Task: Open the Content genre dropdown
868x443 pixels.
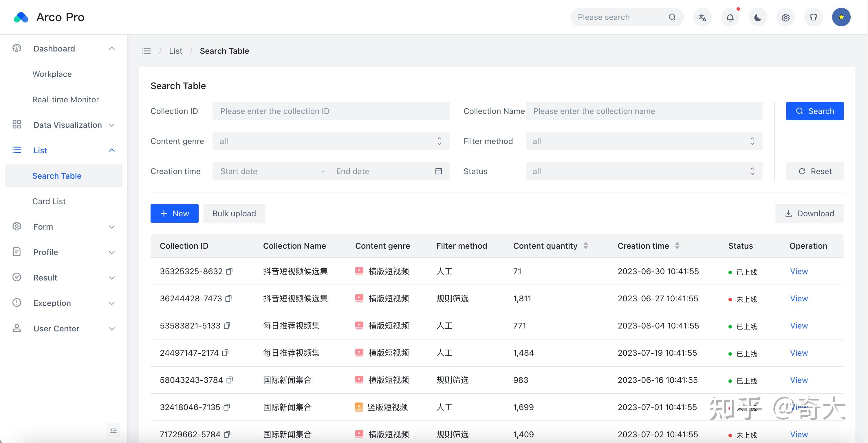Action: [x=331, y=141]
